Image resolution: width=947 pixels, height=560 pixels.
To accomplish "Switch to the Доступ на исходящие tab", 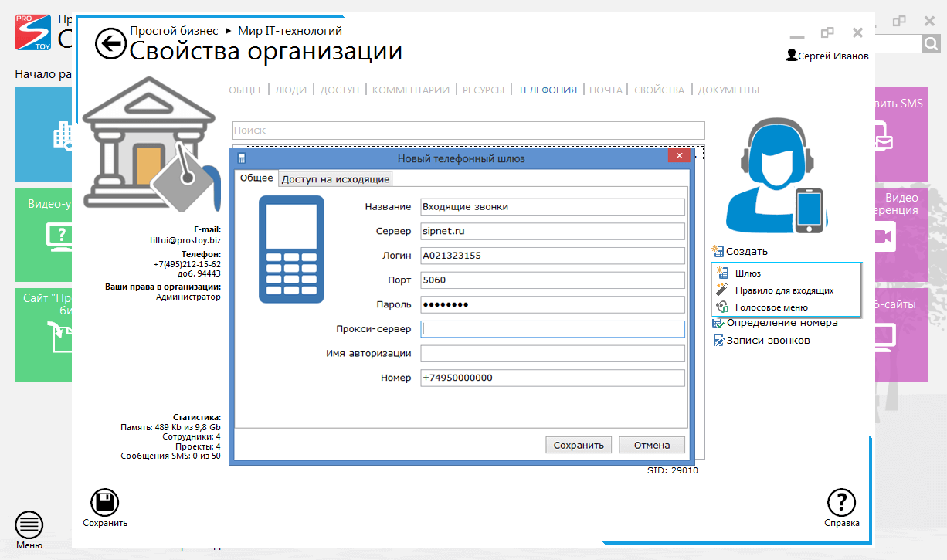I will coord(335,178).
